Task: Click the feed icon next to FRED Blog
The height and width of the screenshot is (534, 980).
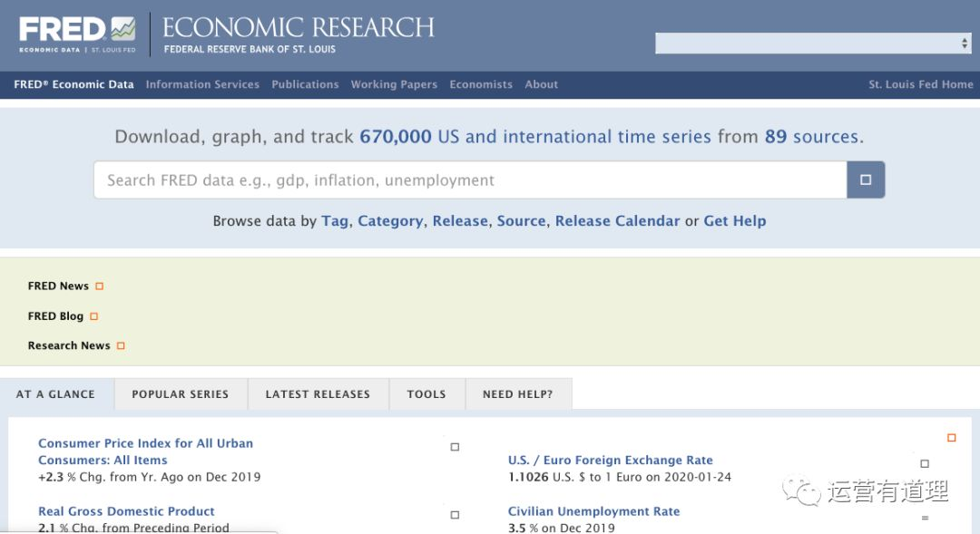Action: click(x=93, y=316)
